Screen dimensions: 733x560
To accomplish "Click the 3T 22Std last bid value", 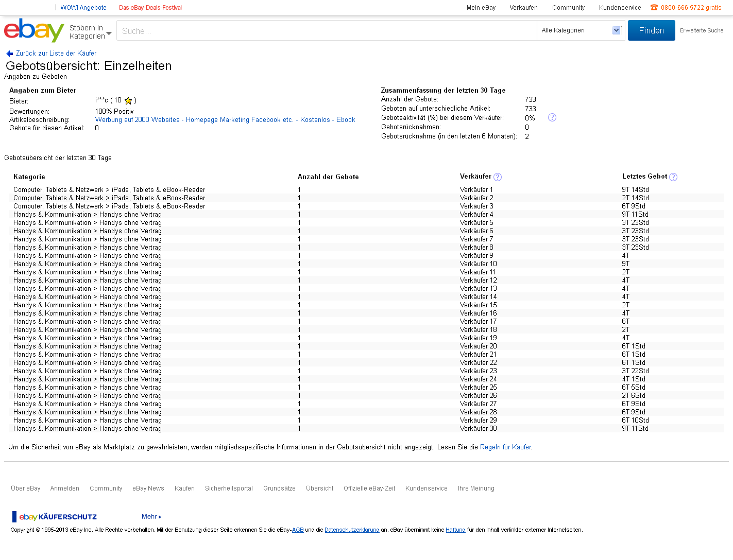I will pos(635,371).
